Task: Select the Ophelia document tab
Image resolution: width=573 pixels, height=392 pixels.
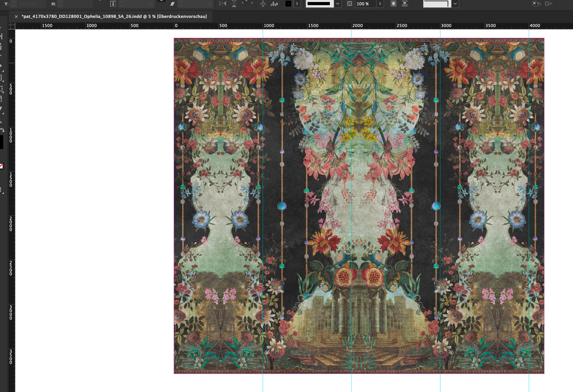Action: pos(114,16)
